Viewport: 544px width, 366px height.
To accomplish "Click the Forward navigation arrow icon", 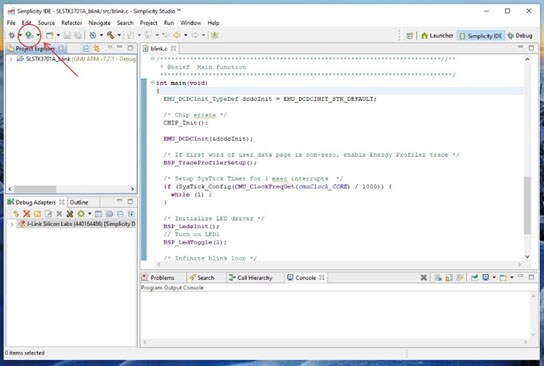I will [x=195, y=35].
